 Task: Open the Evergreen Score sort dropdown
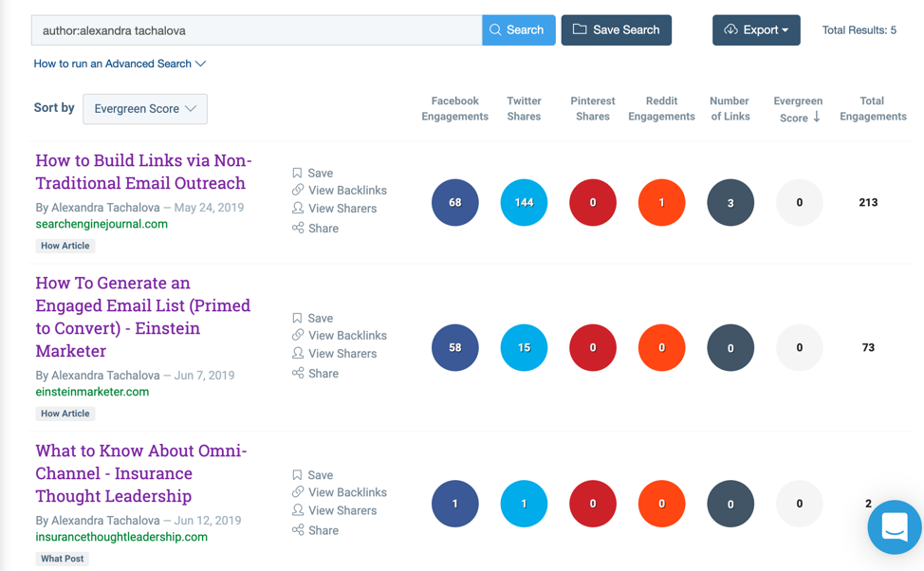145,109
